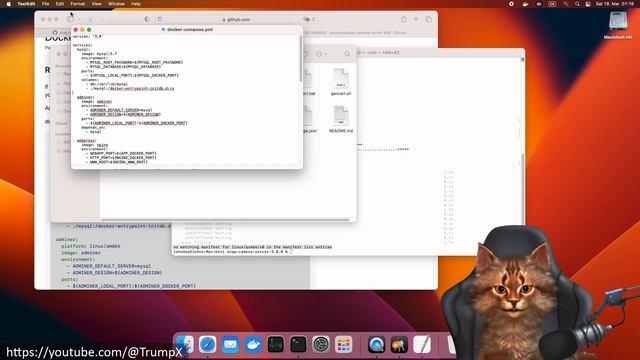Open QuickTime Player in the Dock
Viewport: 640px width, 360px height.
point(376,345)
